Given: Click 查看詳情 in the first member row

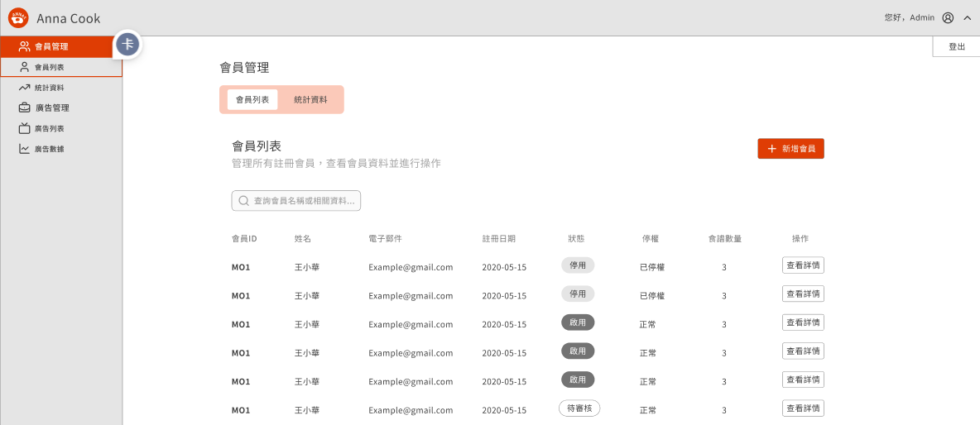Looking at the screenshot, I should point(803,265).
